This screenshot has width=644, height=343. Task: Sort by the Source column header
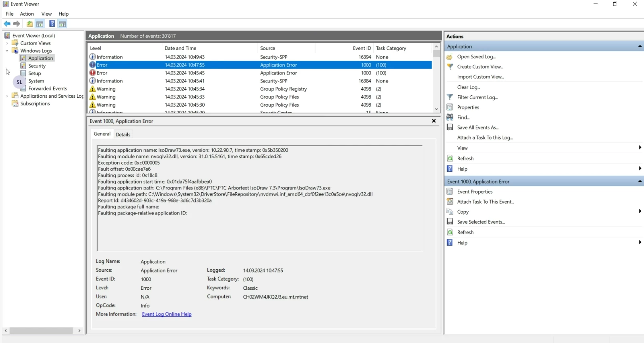(x=286, y=48)
